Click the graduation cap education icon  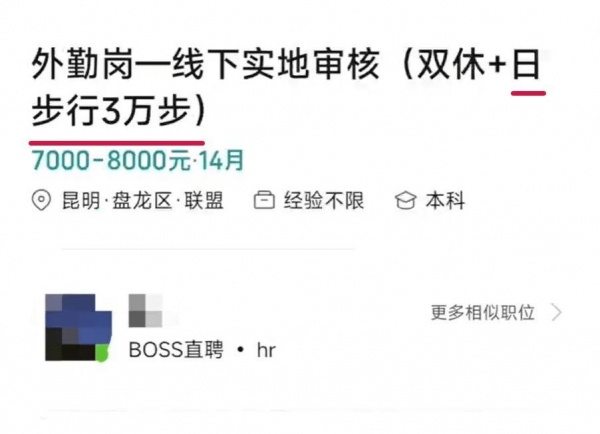pos(406,201)
